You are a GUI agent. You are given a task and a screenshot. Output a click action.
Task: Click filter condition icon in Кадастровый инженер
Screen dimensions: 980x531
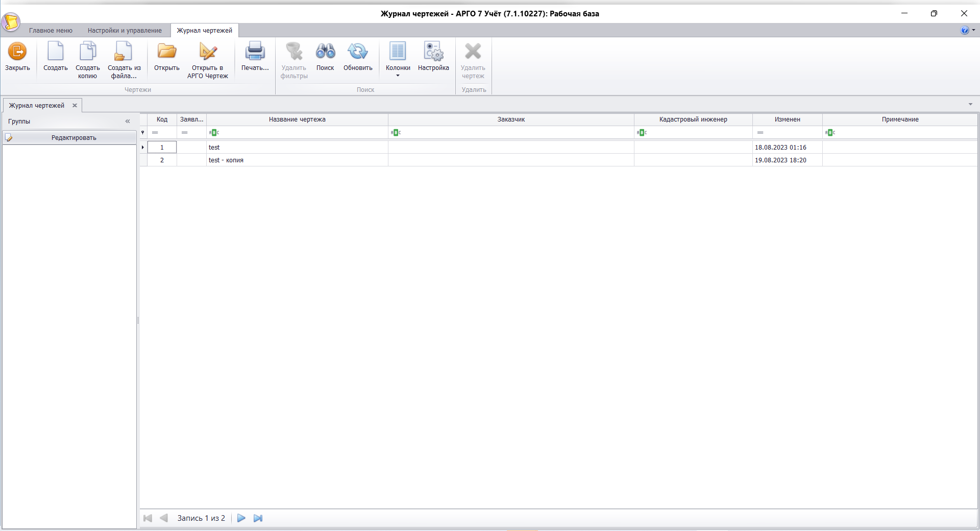coord(642,133)
